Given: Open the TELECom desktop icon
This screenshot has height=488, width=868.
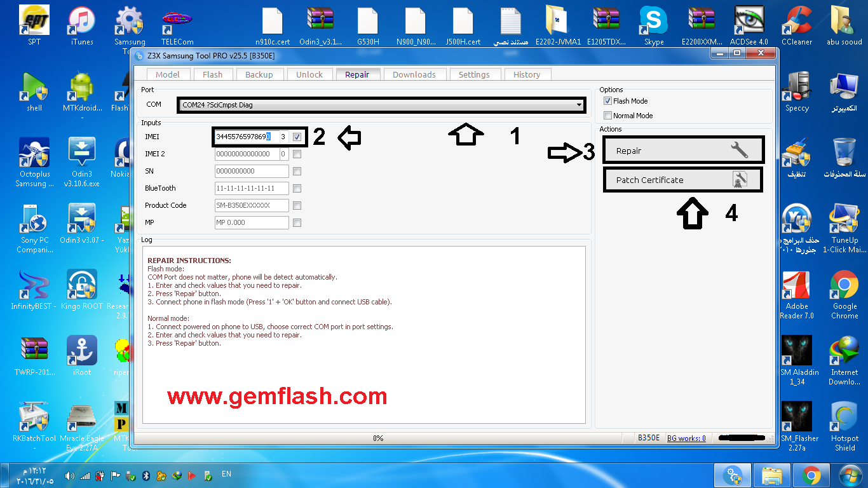Looking at the screenshot, I should point(178,25).
